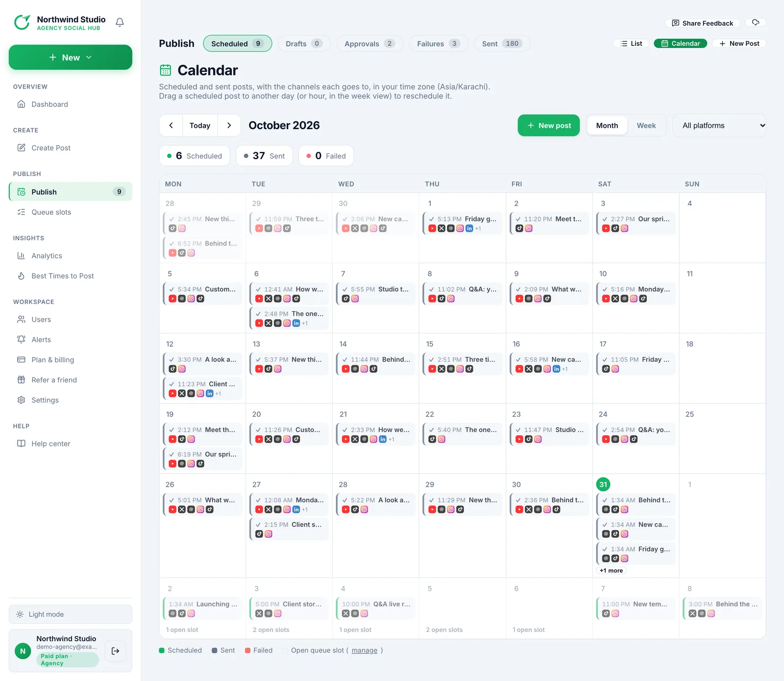Screen dimensions: 784x681
Task: Expand +1 more on October 31
Action: tap(611, 571)
